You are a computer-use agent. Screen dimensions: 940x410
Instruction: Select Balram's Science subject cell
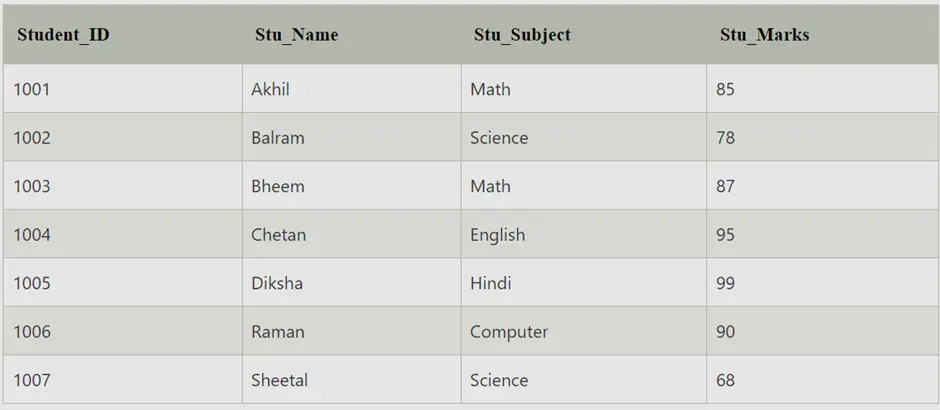[x=584, y=137]
